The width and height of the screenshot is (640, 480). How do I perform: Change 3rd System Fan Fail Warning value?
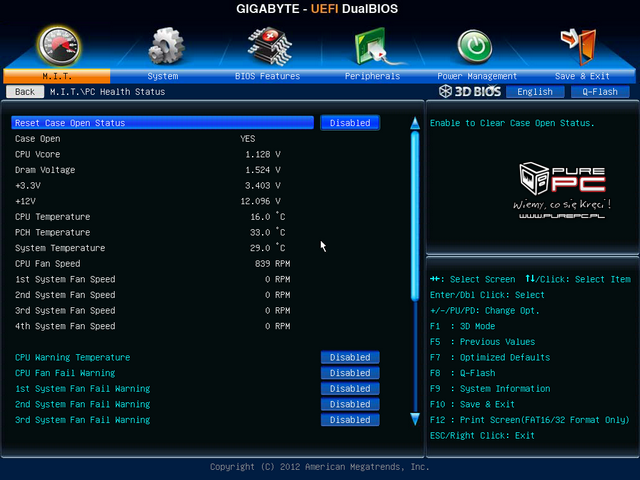click(x=350, y=420)
